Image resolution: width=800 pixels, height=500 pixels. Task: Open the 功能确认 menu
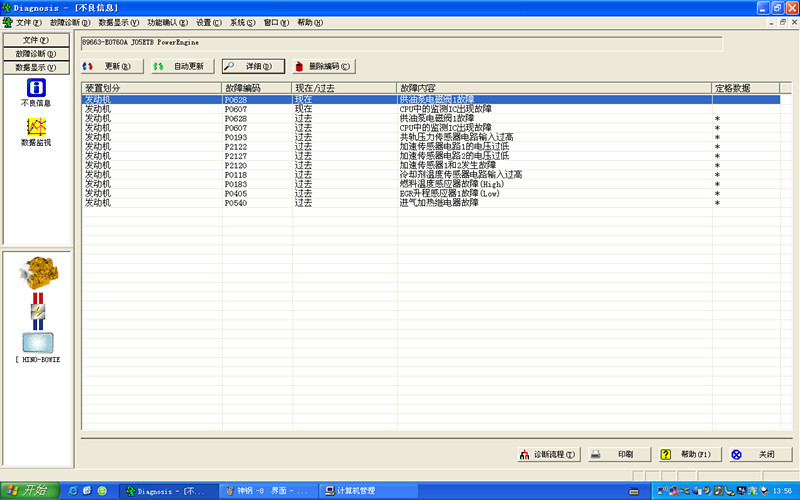point(167,22)
